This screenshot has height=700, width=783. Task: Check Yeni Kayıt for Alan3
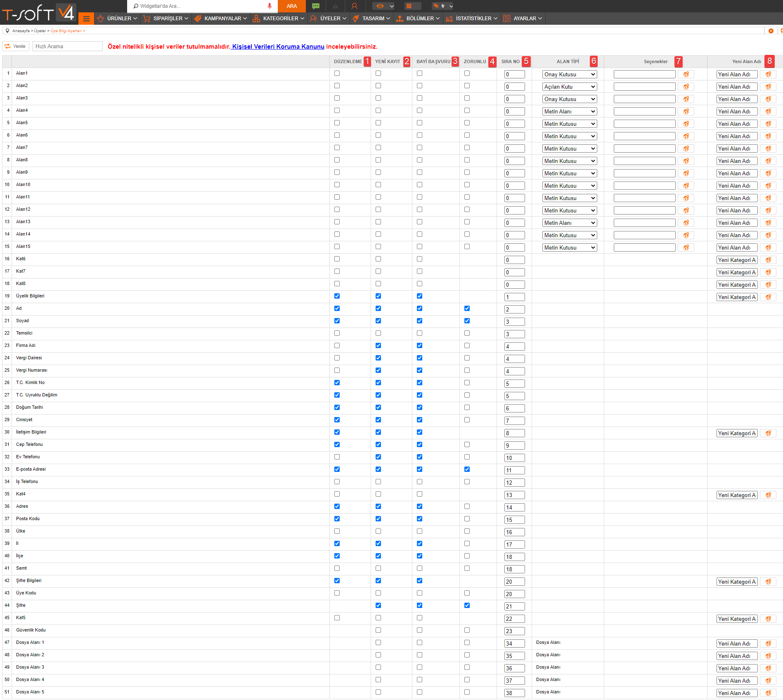378,98
